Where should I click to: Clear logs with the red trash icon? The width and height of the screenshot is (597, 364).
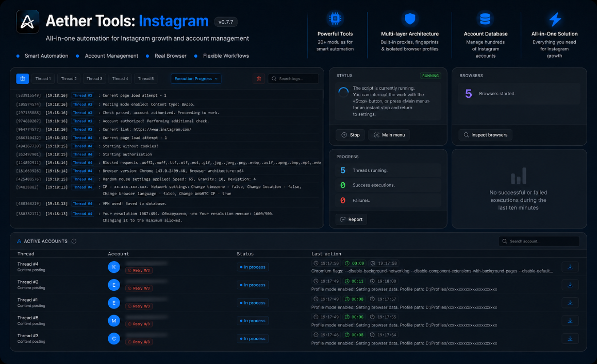point(259,79)
